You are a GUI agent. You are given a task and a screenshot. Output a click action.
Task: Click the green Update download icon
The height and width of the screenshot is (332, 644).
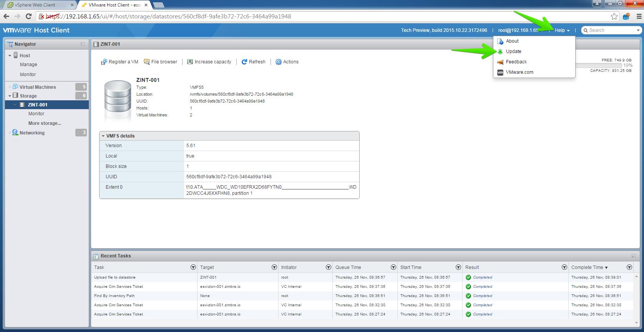pos(500,51)
